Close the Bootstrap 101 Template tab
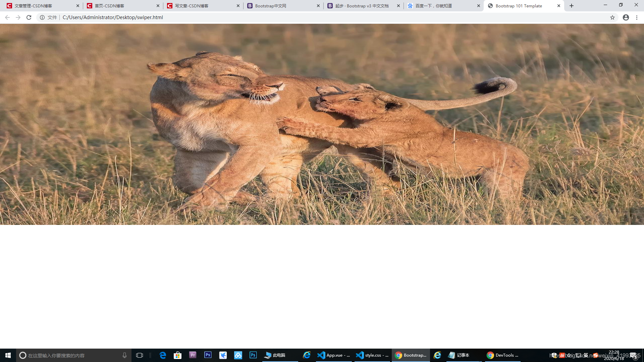 [559, 6]
